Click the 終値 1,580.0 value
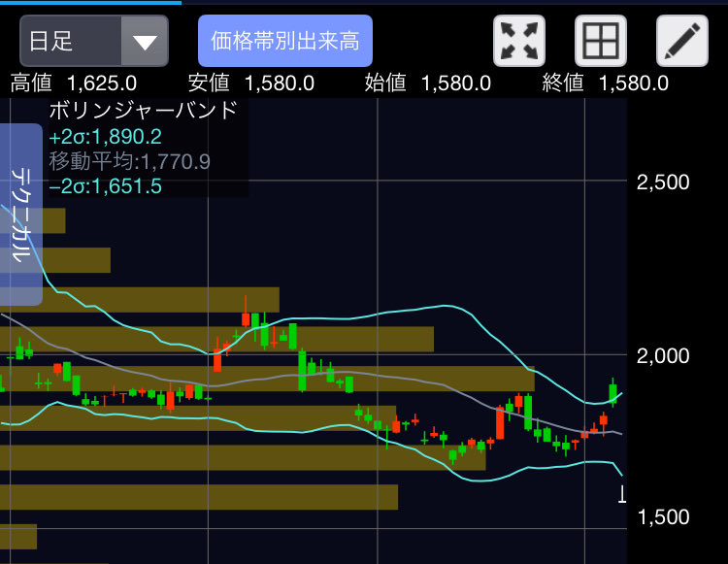 (606, 83)
